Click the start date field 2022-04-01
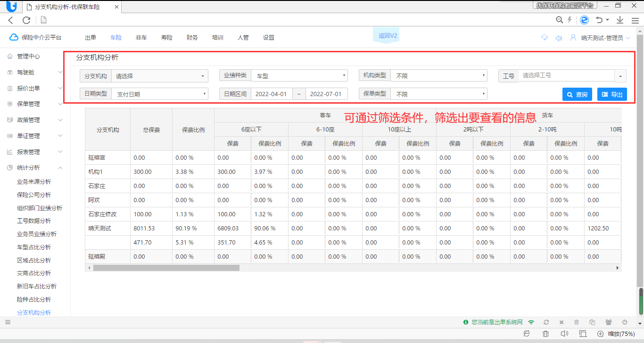 [x=271, y=94]
